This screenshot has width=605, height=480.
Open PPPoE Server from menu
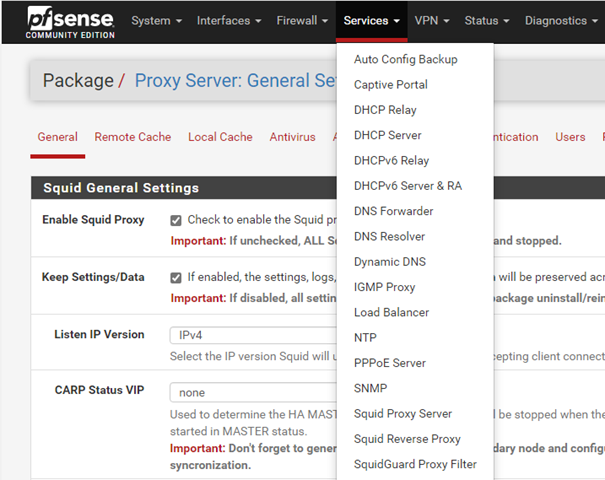(x=390, y=363)
